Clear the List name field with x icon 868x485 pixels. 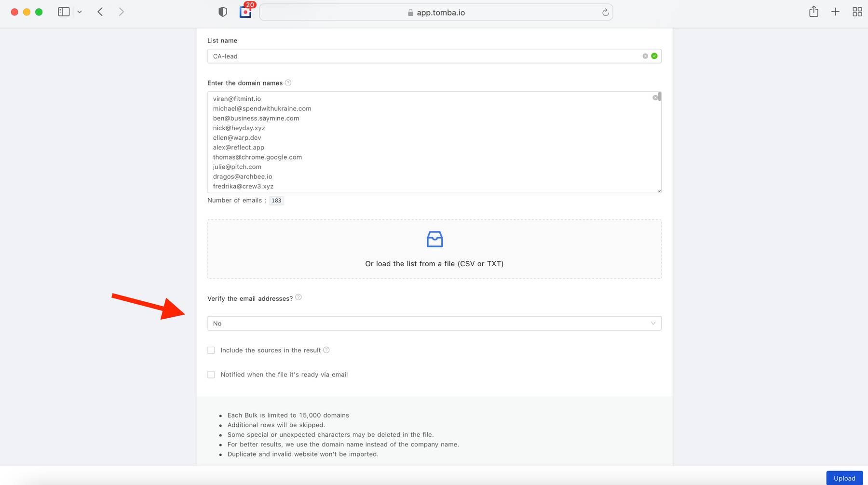pos(645,56)
